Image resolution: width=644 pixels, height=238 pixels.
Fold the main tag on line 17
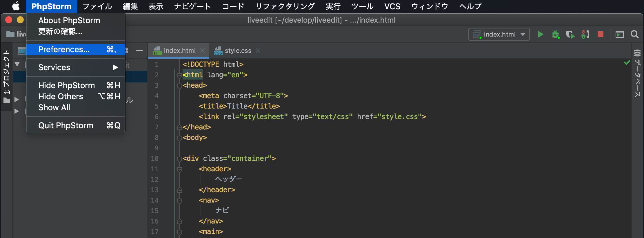tap(179, 232)
